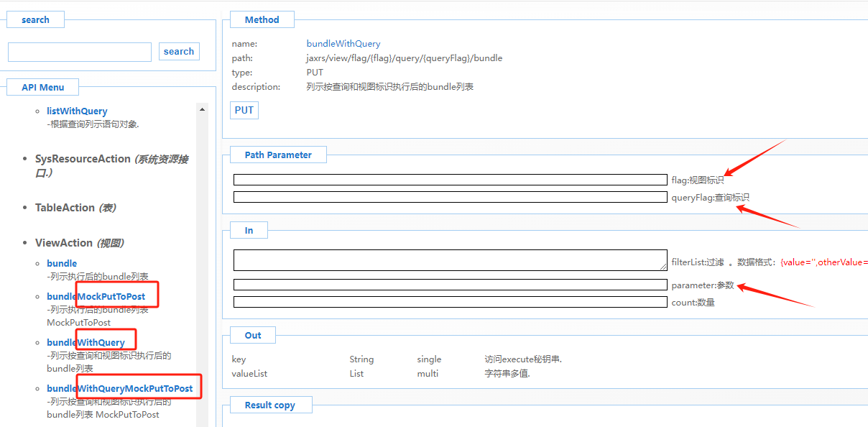Click the bundleWithQuery method name
Screen dimensions: 868x427
click(x=343, y=44)
